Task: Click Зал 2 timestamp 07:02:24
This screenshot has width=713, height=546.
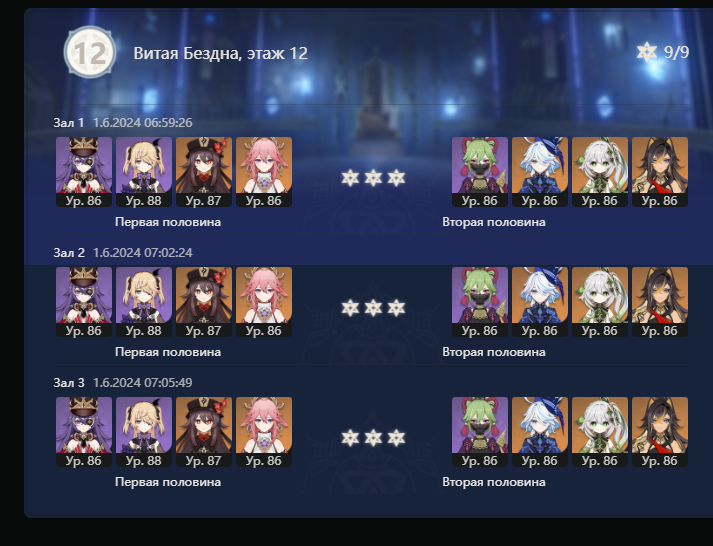Action: coord(143,253)
